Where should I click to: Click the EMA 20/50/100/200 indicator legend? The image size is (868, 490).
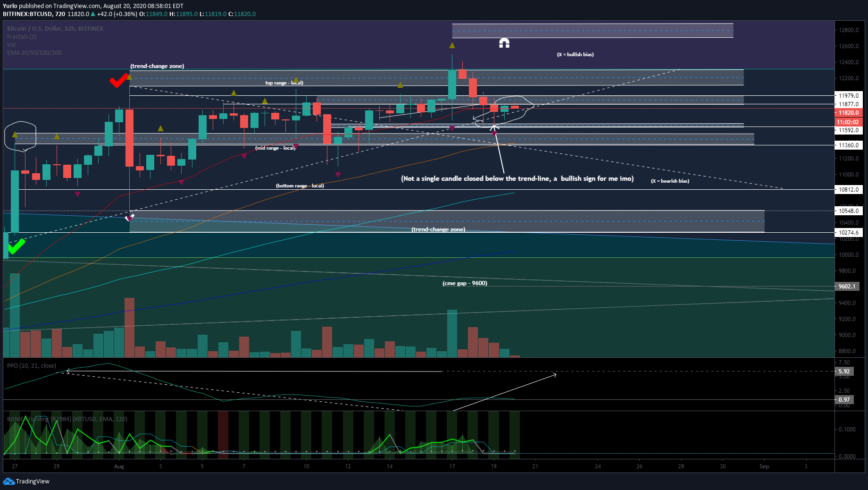(34, 52)
